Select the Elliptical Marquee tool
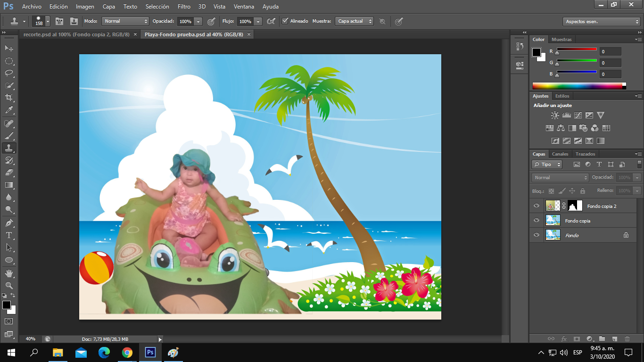 [9, 61]
